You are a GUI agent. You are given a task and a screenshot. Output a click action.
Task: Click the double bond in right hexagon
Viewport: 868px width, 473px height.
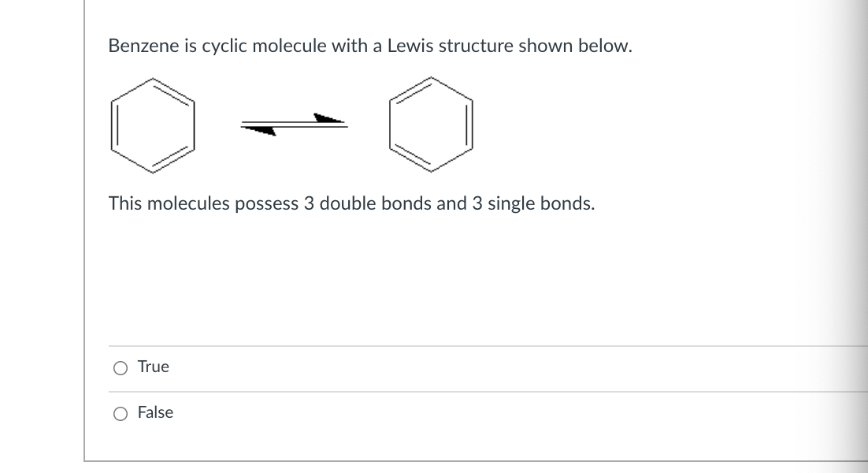pyautogui.click(x=469, y=124)
